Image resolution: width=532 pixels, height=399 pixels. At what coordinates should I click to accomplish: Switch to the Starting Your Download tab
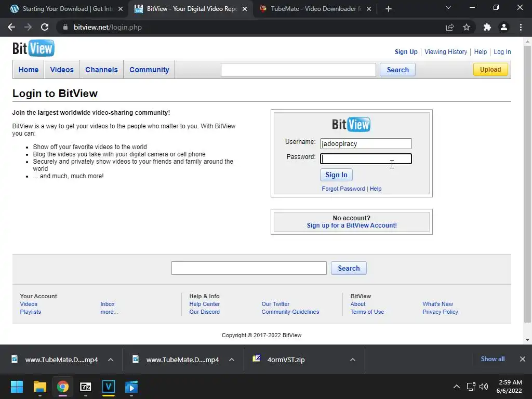[66, 9]
